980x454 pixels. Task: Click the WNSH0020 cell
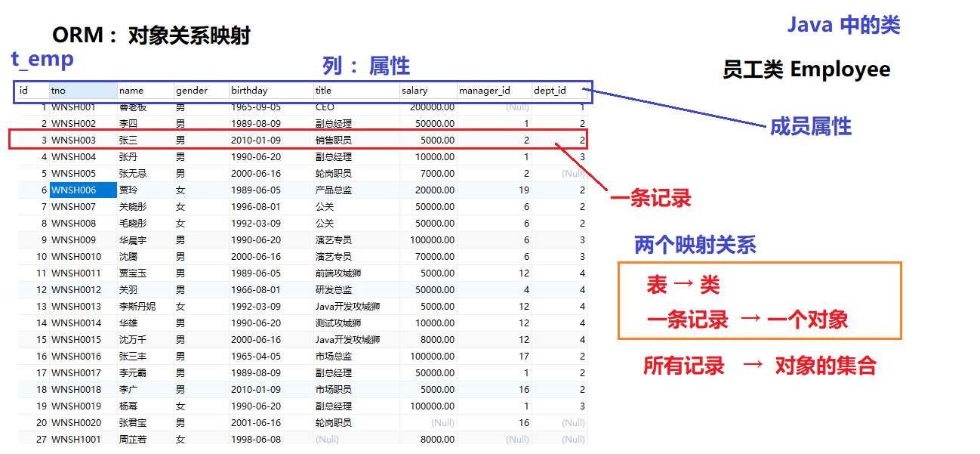point(83,422)
